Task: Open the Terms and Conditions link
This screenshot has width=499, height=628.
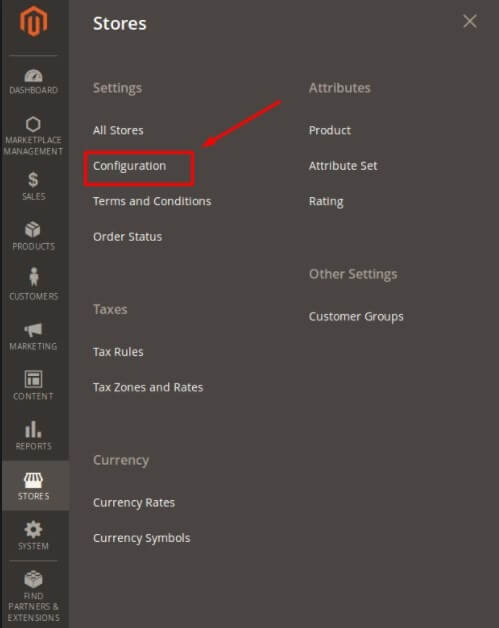Action: [152, 201]
